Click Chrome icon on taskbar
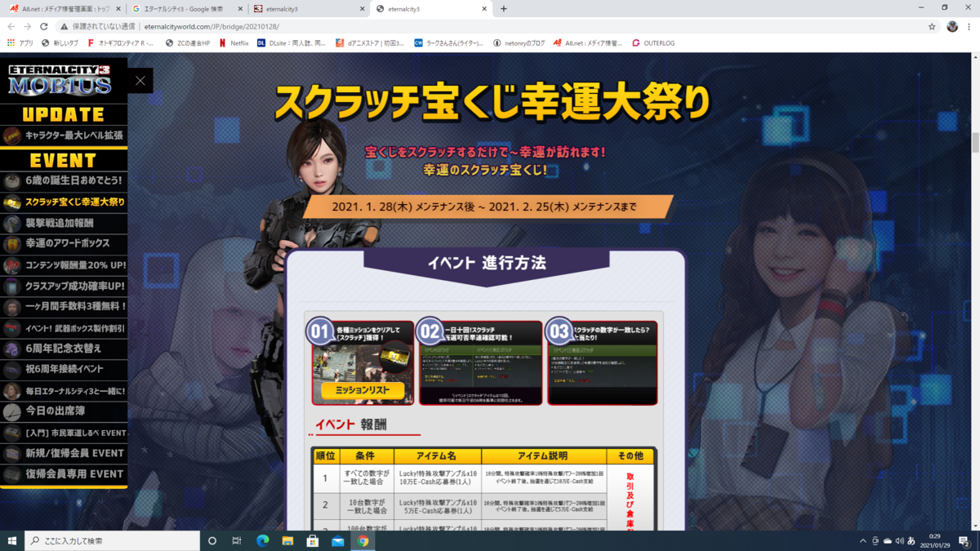Viewport: 980px width, 551px height. click(x=363, y=540)
